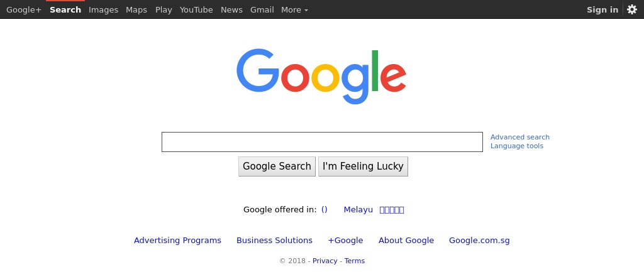
Task: Switch to Images in top bar
Action: click(x=104, y=10)
